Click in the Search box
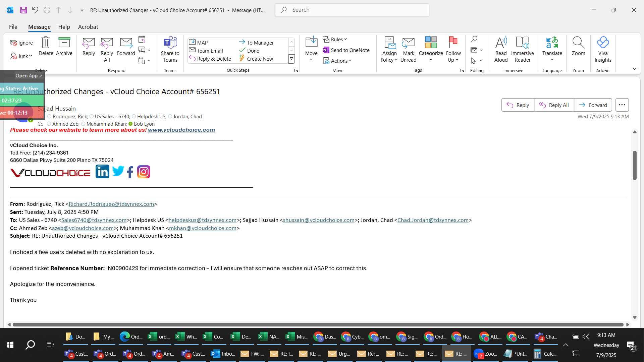644x362 pixels. click(352, 10)
